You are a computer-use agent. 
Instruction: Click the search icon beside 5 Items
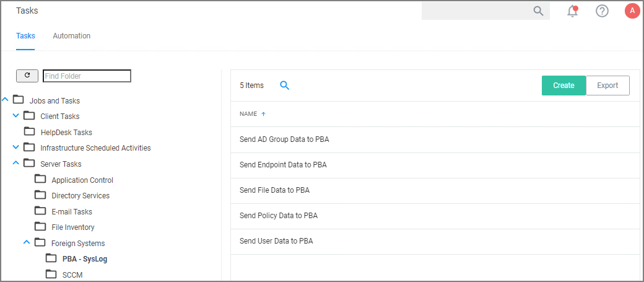(285, 86)
